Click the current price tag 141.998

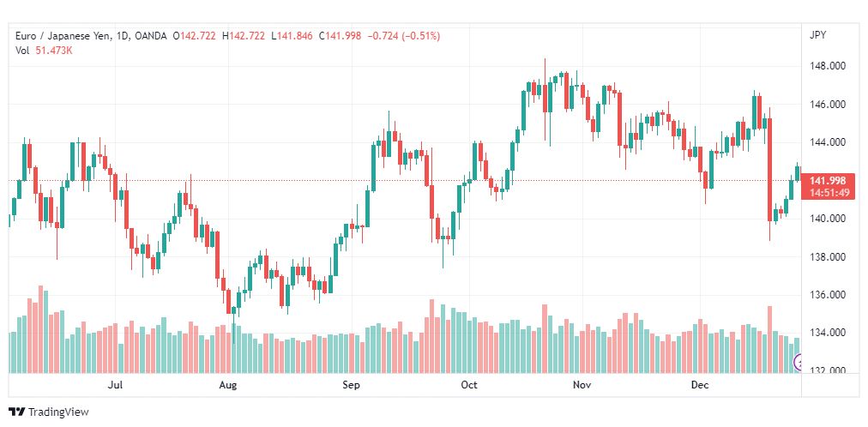pyautogui.click(x=828, y=180)
